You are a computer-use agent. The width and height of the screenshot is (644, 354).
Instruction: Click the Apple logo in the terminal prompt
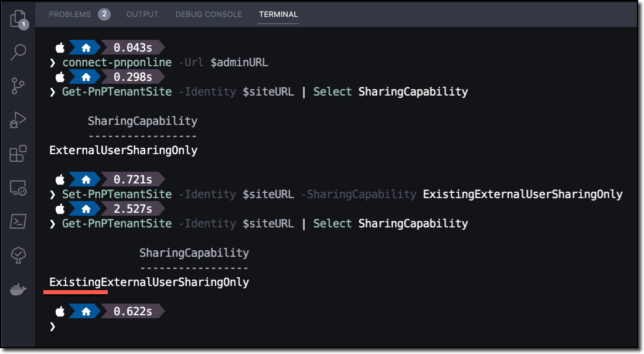coord(60,47)
